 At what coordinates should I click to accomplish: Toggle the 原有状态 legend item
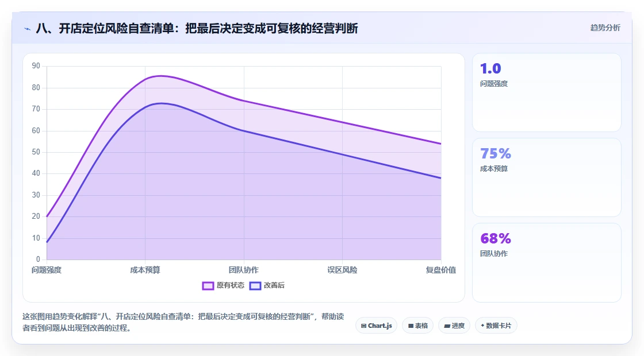(223, 285)
